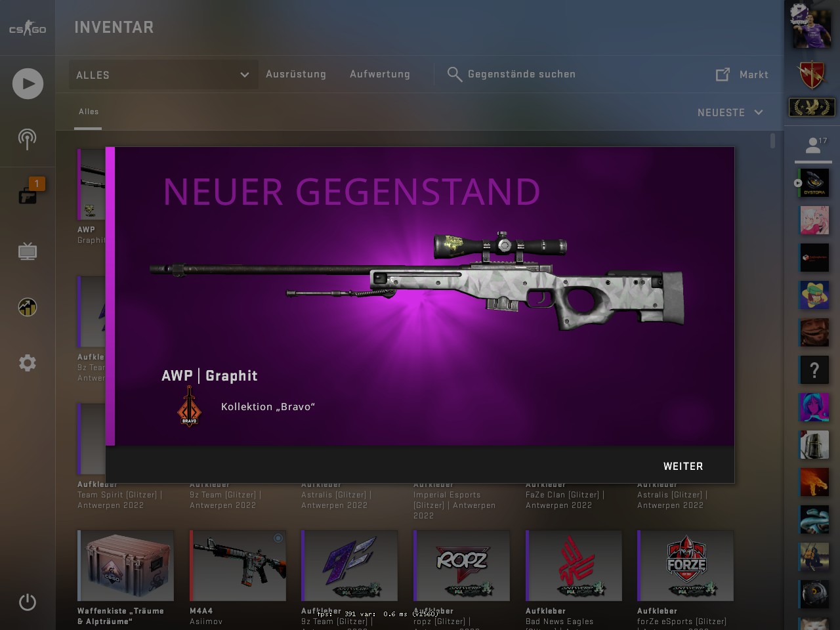Switch to the Aufwertung tab
840x630 pixels.
(380, 74)
